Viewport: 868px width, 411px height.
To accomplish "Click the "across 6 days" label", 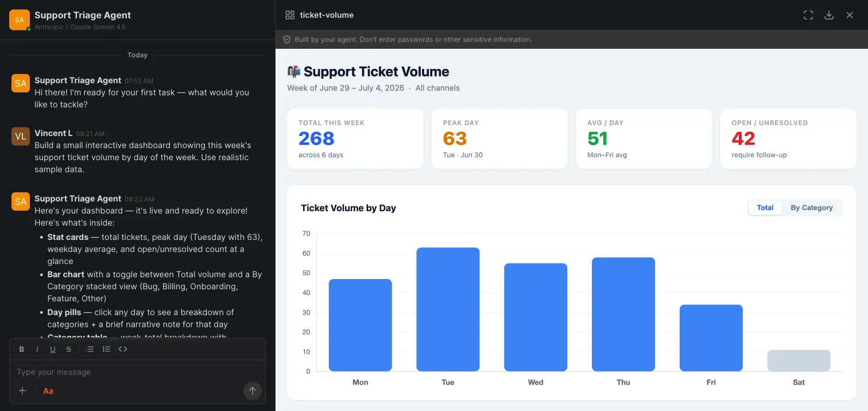I will click(x=321, y=155).
